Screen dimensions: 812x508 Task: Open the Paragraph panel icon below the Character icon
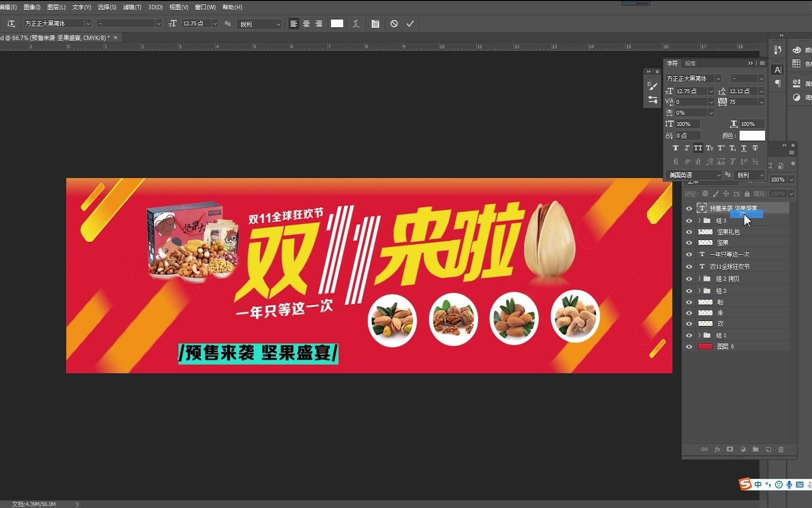pyautogui.click(x=778, y=83)
